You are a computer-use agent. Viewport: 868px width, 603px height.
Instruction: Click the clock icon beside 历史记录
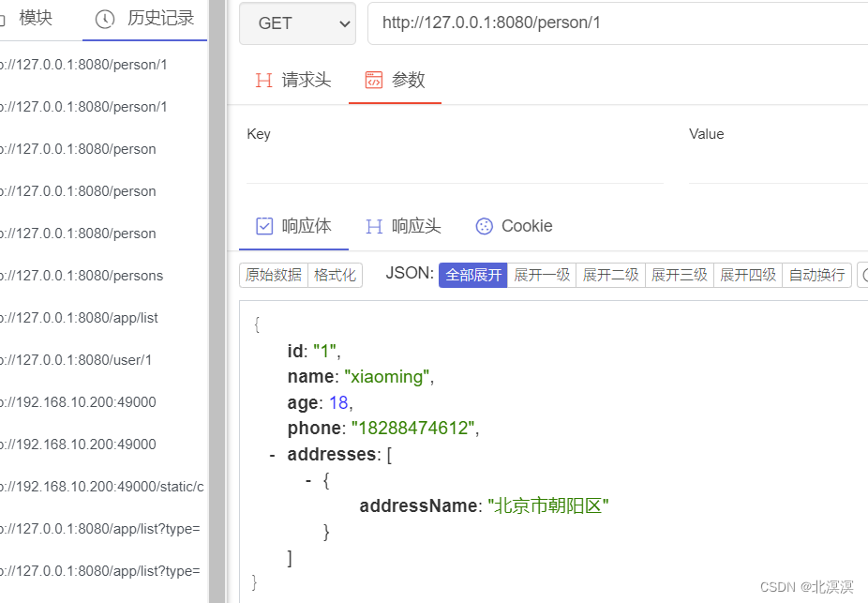click(x=103, y=19)
